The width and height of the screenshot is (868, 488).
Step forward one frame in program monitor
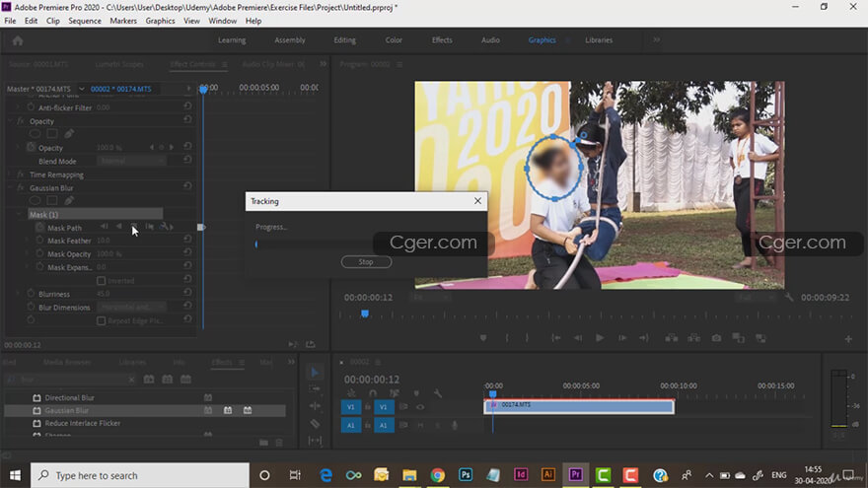tap(622, 338)
